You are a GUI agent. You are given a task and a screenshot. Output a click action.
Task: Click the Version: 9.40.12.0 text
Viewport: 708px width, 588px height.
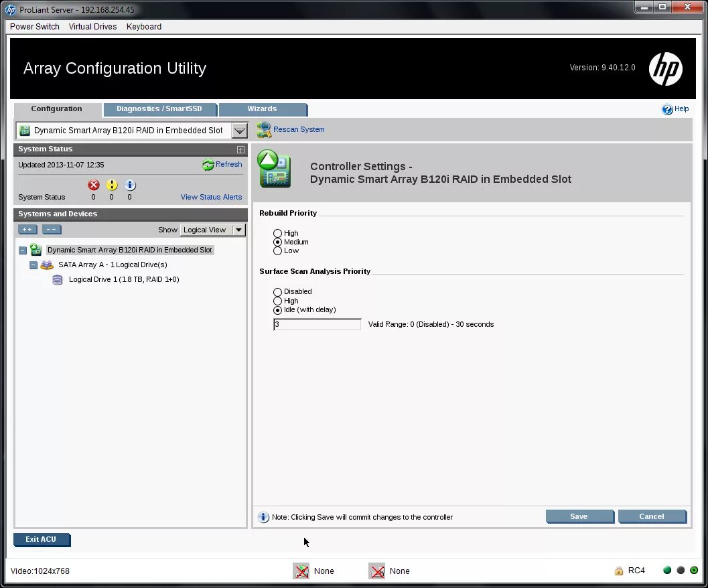click(x=602, y=68)
